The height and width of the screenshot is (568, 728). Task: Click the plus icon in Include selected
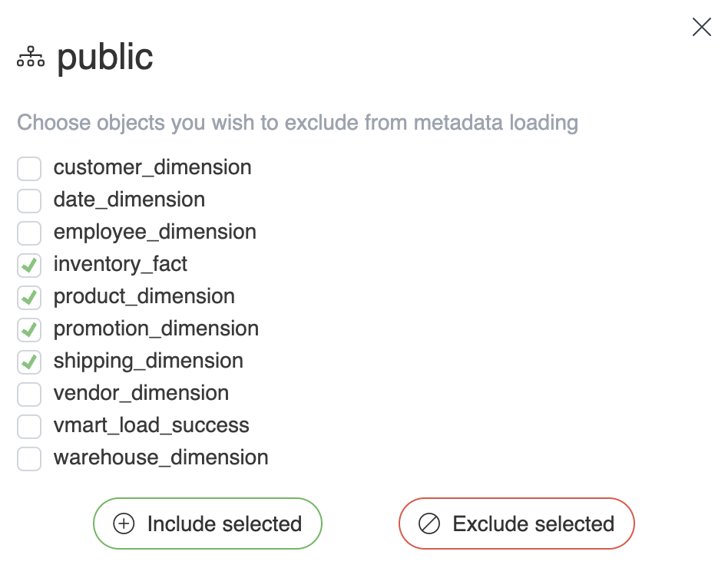click(x=124, y=524)
